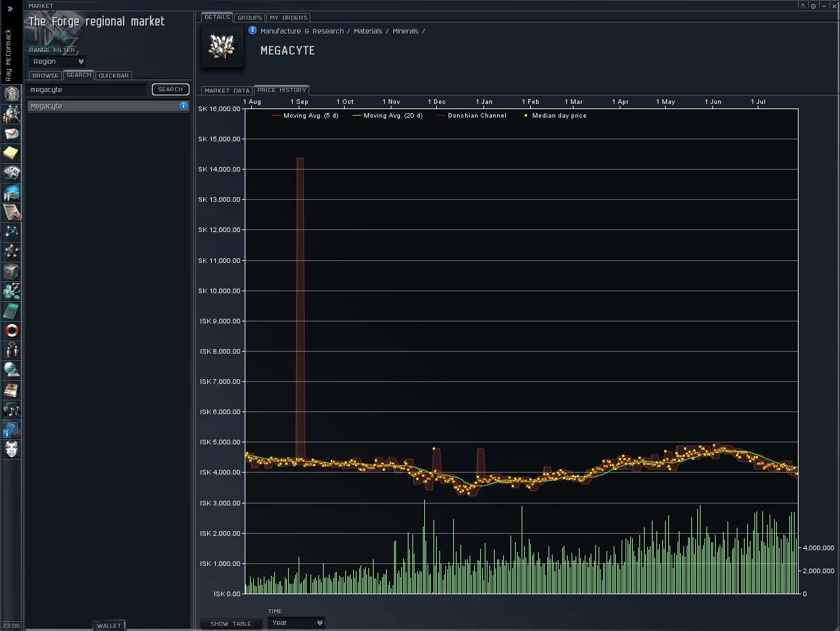Image resolution: width=840 pixels, height=631 pixels.
Task: Open the My Orders tab
Action: pyautogui.click(x=289, y=18)
